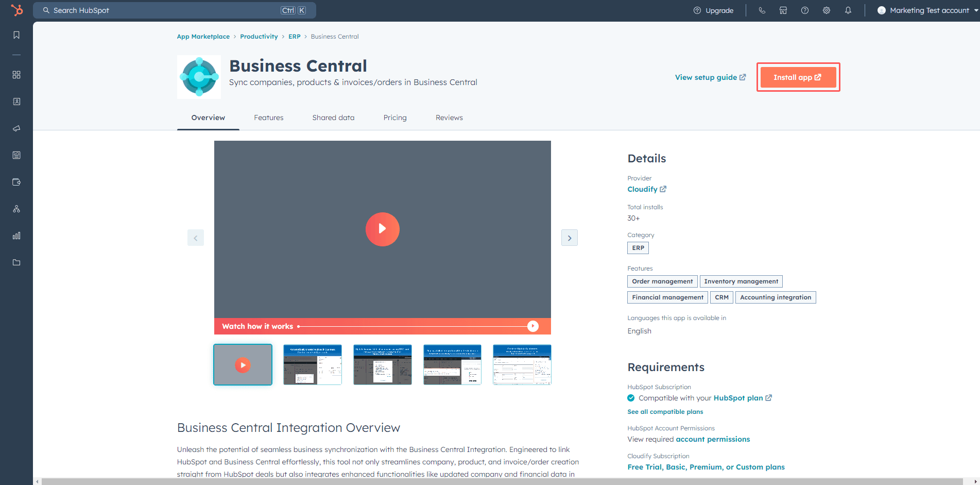Open the Automation workflows sidebar icon

[x=16, y=209]
